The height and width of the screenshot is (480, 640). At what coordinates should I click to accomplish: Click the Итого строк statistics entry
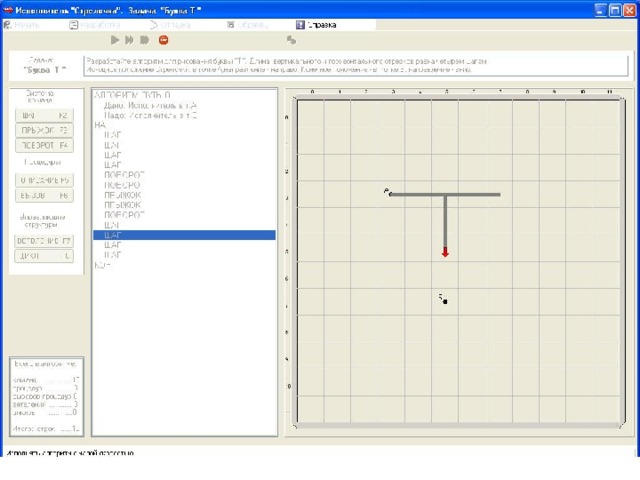[46, 429]
